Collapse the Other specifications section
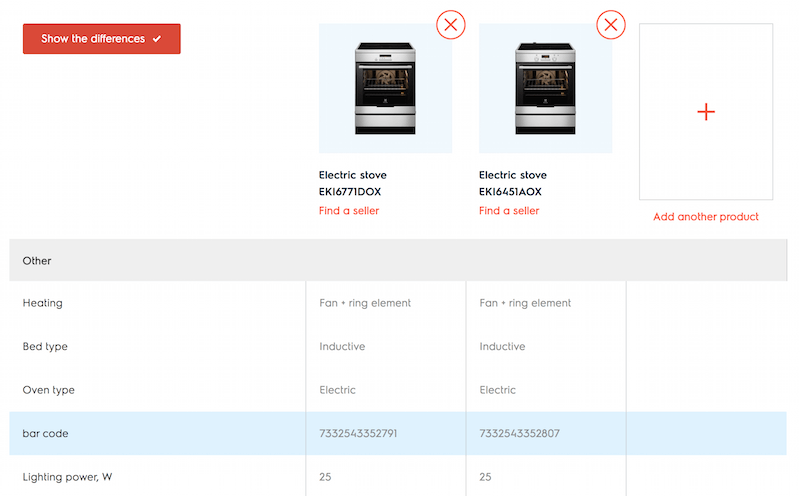Image resolution: width=800 pixels, height=496 pixels. (x=37, y=261)
